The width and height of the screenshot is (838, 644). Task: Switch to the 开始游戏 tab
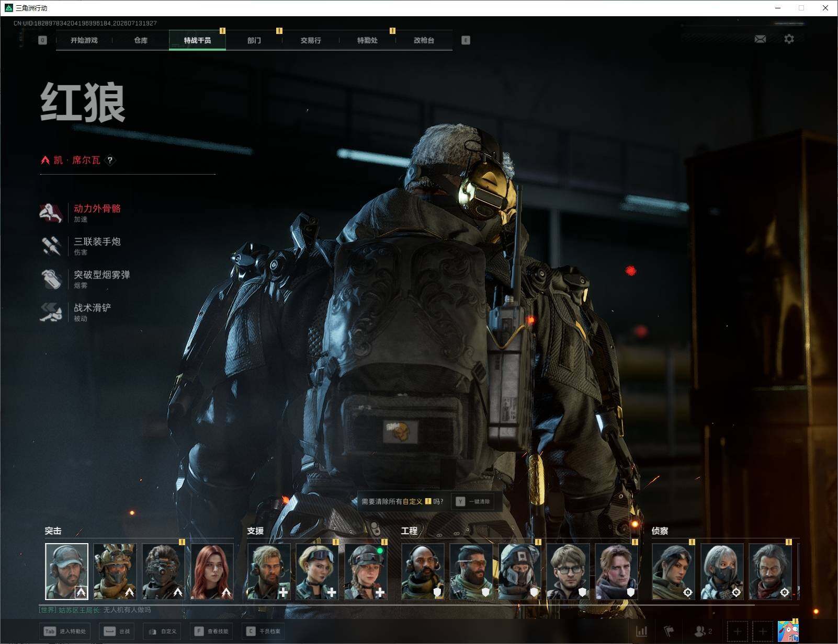pyautogui.click(x=84, y=40)
